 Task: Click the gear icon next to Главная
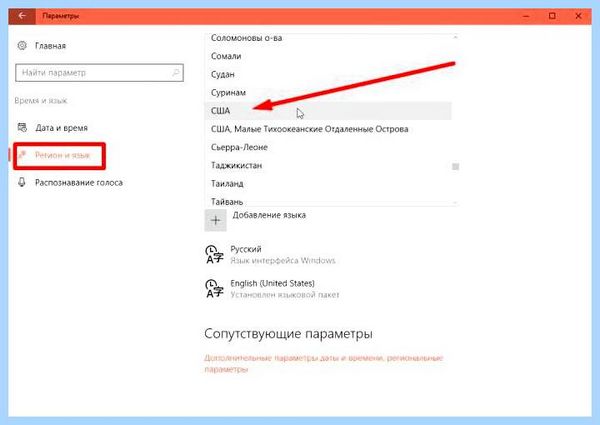(x=22, y=46)
